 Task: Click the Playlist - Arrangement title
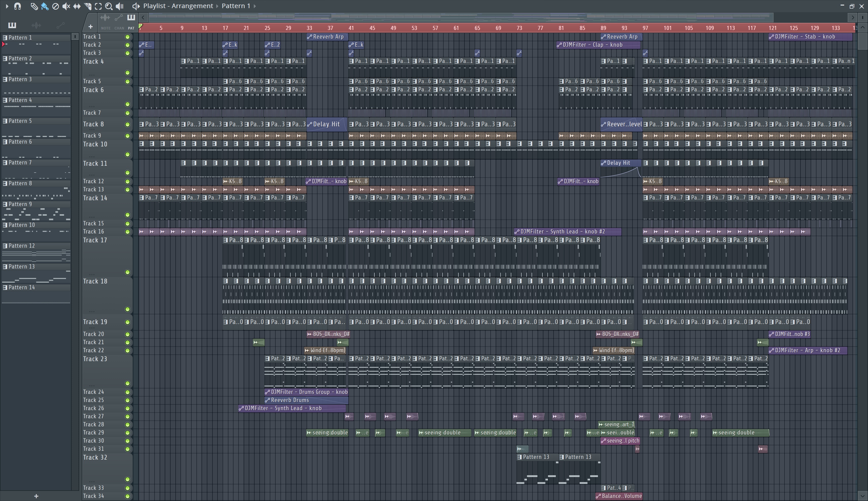(x=178, y=6)
